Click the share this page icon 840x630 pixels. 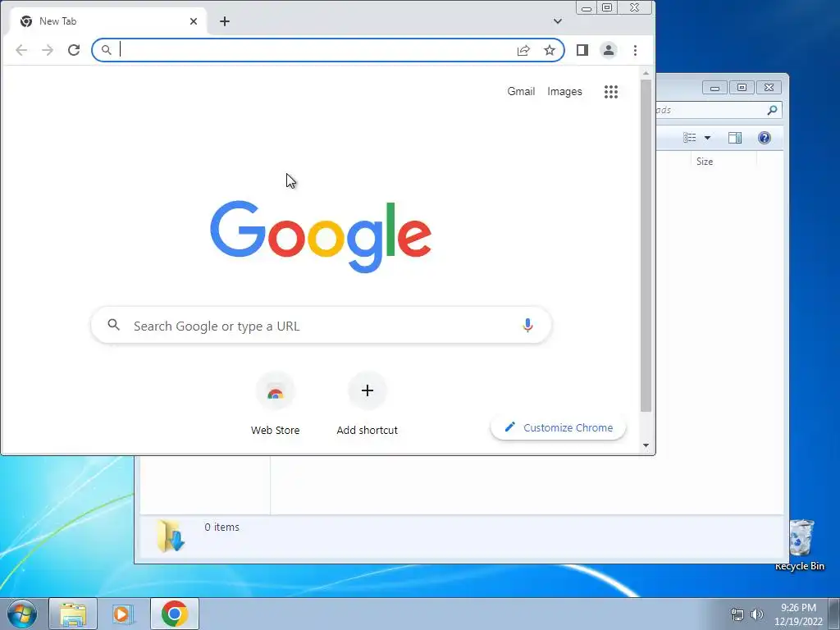click(x=523, y=50)
